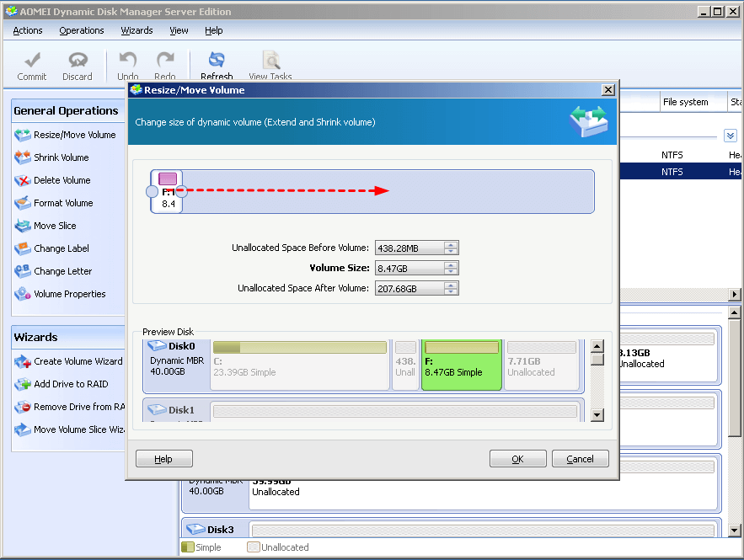This screenshot has height=560, width=744.
Task: Click the View Tasks toolbar icon
Action: (x=271, y=61)
